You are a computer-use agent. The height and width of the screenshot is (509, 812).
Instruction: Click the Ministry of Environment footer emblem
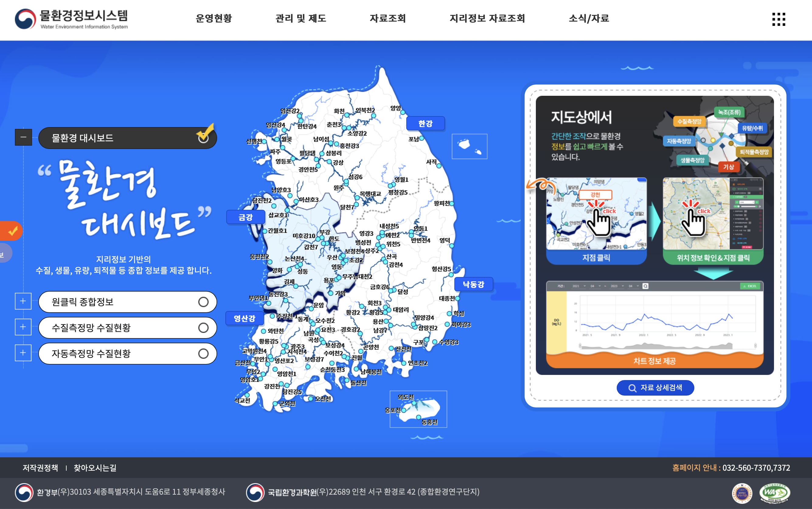click(24, 493)
